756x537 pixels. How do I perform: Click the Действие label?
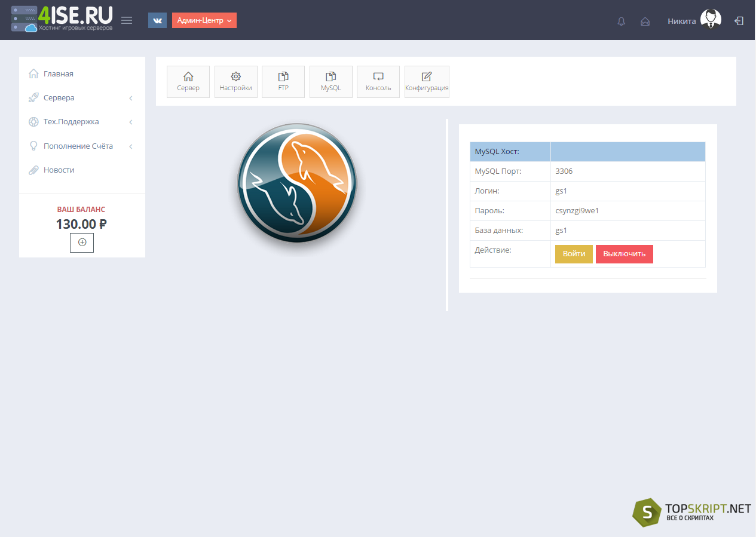click(x=493, y=250)
